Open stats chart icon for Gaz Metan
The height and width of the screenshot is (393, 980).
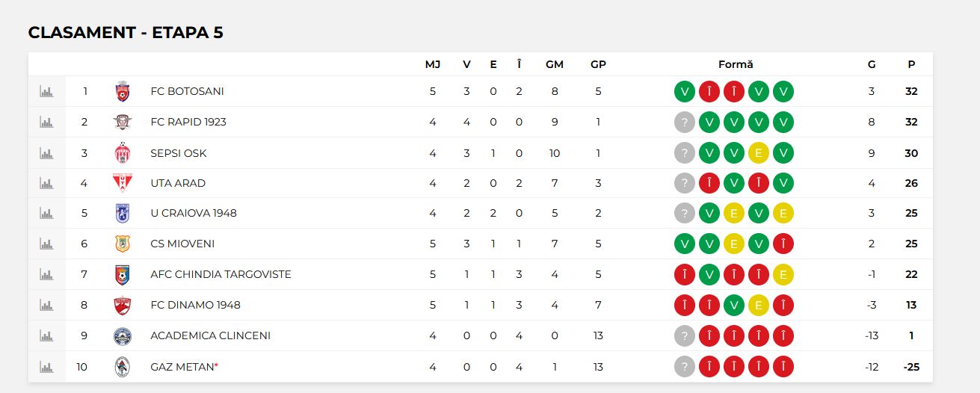point(46,367)
